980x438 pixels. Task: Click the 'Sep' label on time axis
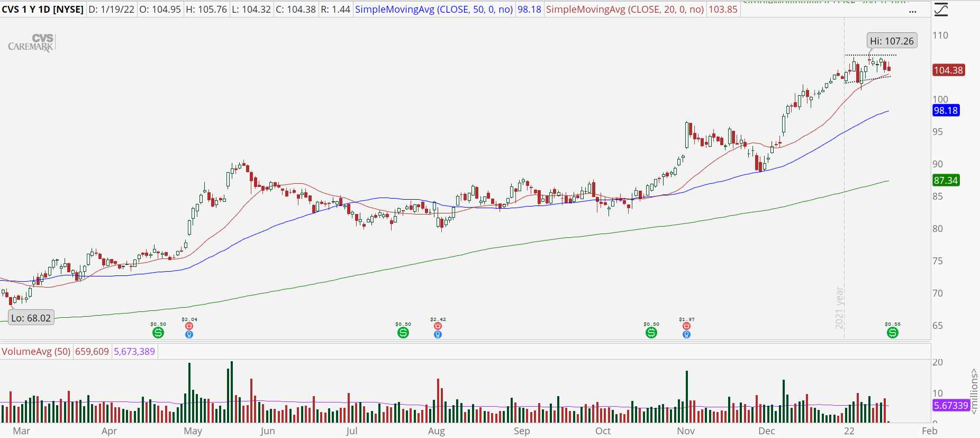click(x=521, y=431)
